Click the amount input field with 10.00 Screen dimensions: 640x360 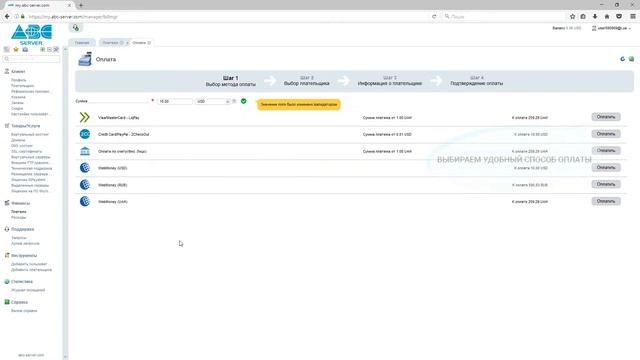click(x=175, y=101)
